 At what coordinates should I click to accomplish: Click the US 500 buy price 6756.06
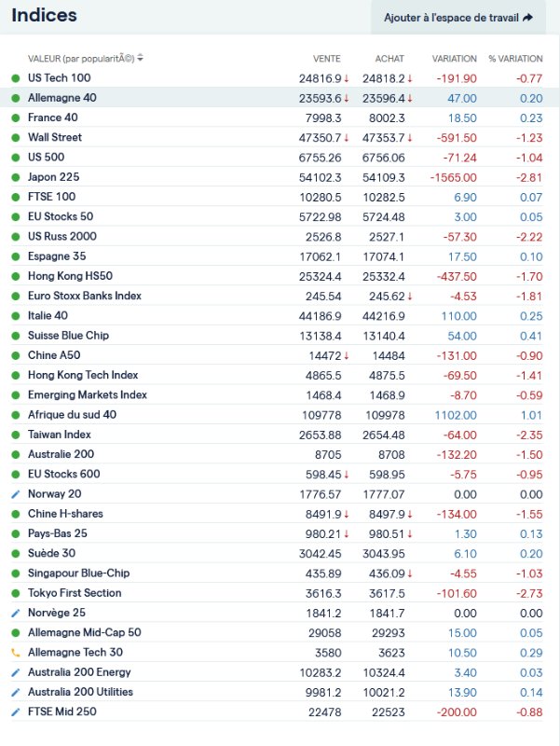383,158
